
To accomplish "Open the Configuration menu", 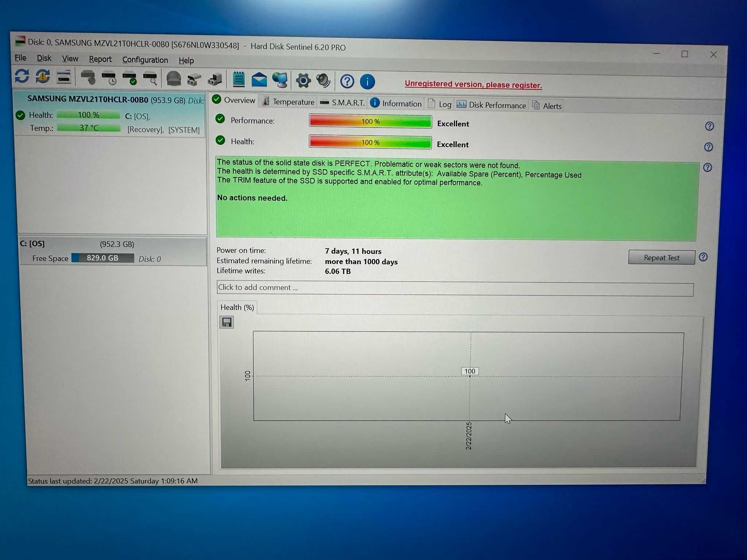I will click(145, 60).
